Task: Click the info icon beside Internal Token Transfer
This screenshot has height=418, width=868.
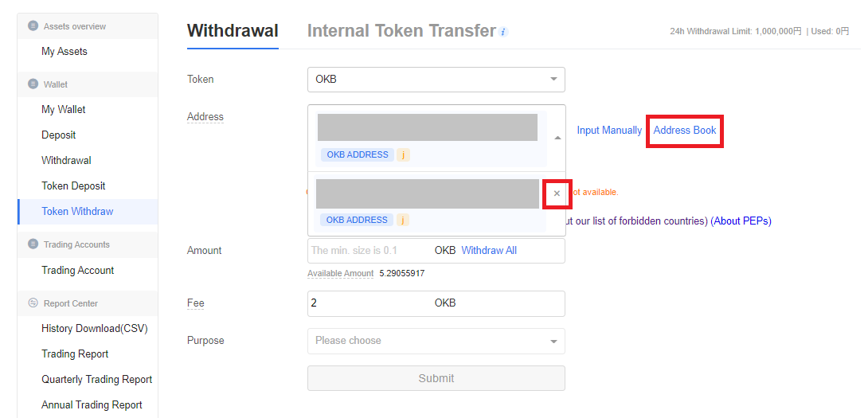Action: 503,32
